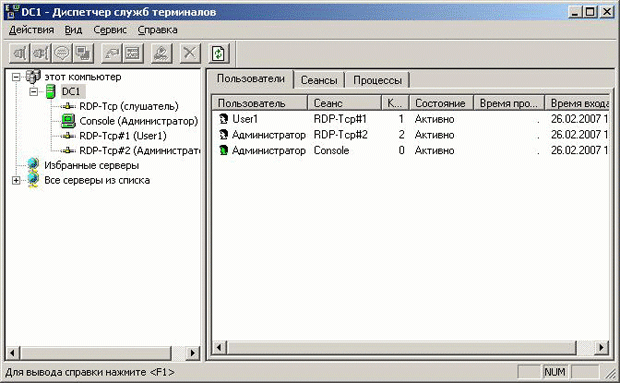Click 'Активно' in the Console row
The height and width of the screenshot is (383, 620).
click(x=434, y=151)
